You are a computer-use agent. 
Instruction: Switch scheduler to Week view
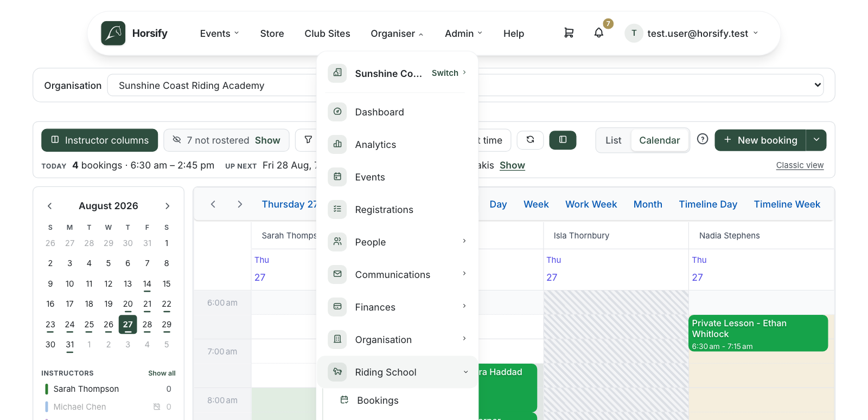point(536,204)
